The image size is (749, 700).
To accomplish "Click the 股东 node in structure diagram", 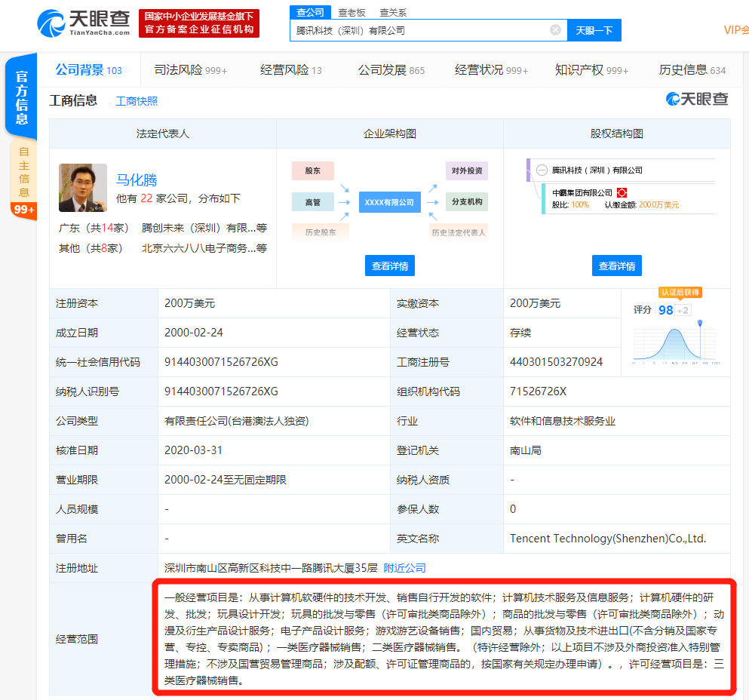I will [313, 170].
